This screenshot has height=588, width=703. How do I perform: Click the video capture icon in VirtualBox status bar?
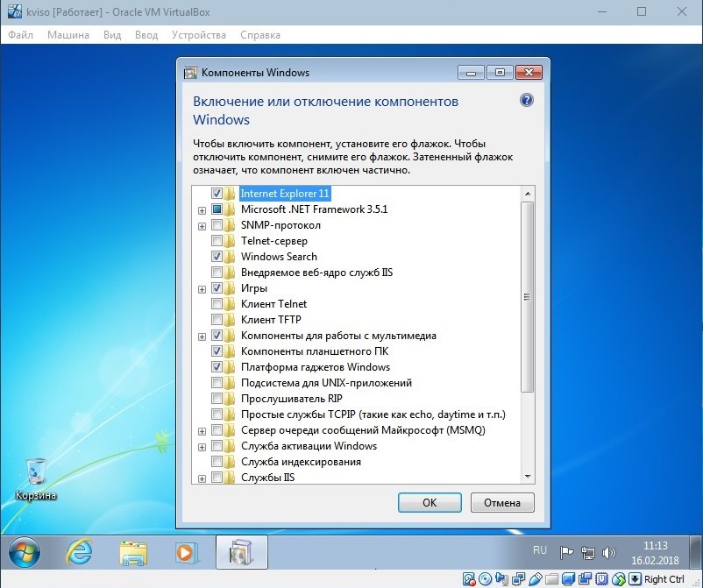[x=585, y=579]
